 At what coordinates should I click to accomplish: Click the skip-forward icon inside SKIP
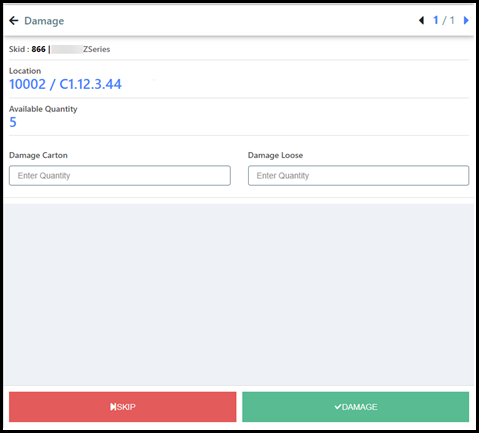(x=113, y=407)
